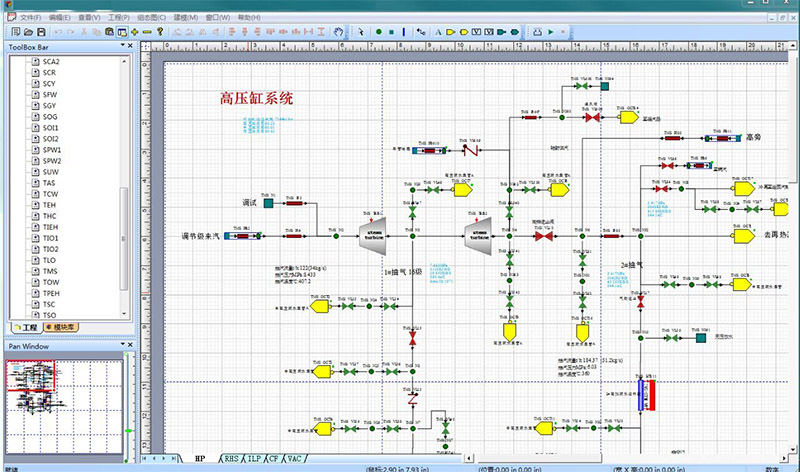The width and height of the screenshot is (800, 472).
Task: Open the 文件(F) menu
Action: tap(30, 18)
